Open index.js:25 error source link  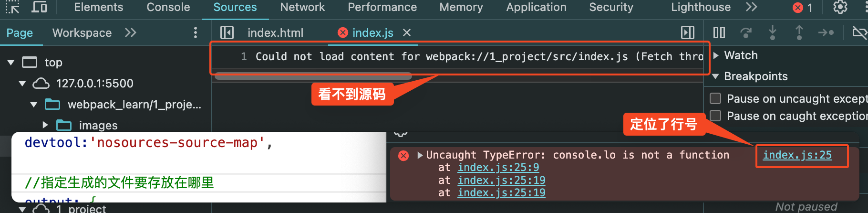(797, 155)
